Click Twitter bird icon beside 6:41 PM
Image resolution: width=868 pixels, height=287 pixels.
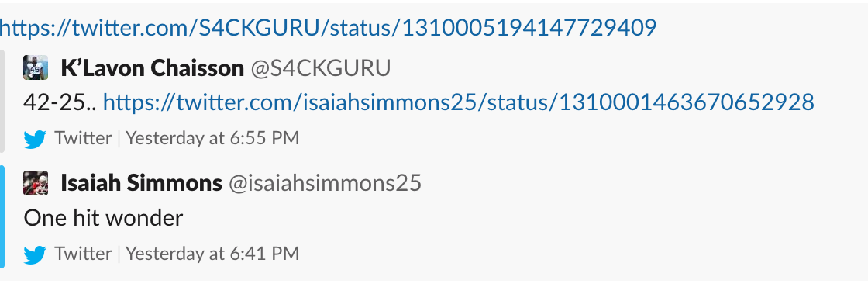pyautogui.click(x=35, y=254)
